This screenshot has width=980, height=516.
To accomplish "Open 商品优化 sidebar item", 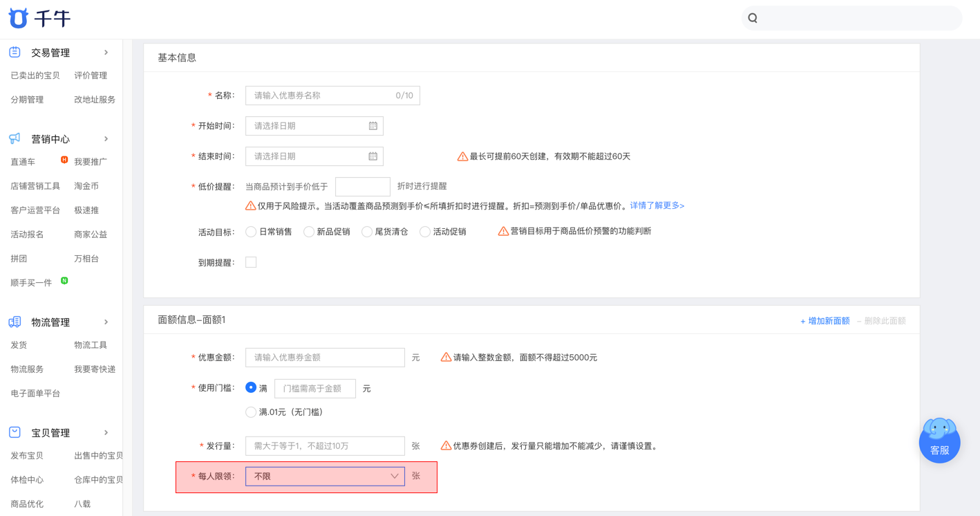I will pyautogui.click(x=27, y=504).
